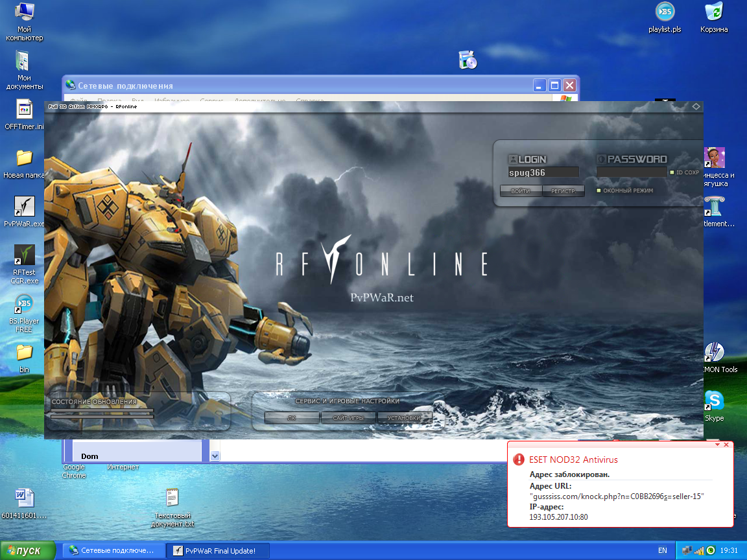
Task: Click the ESET NOD32 Antivirus title text
Action: (x=573, y=460)
